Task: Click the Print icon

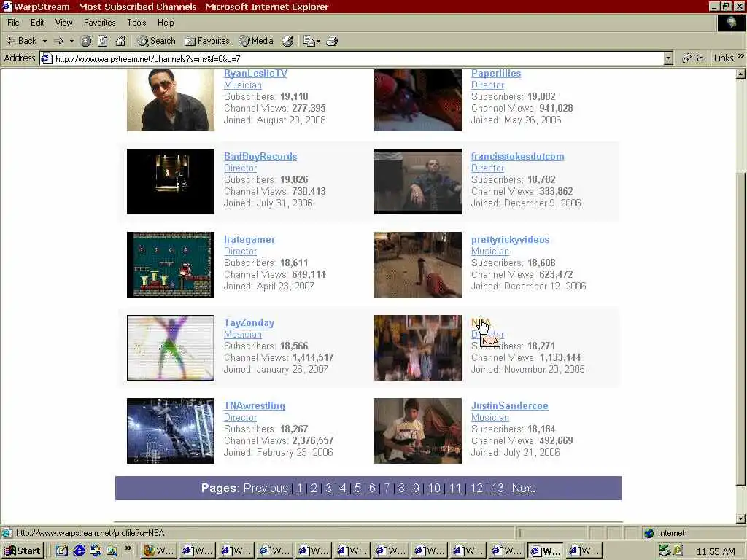Action: 332,41
